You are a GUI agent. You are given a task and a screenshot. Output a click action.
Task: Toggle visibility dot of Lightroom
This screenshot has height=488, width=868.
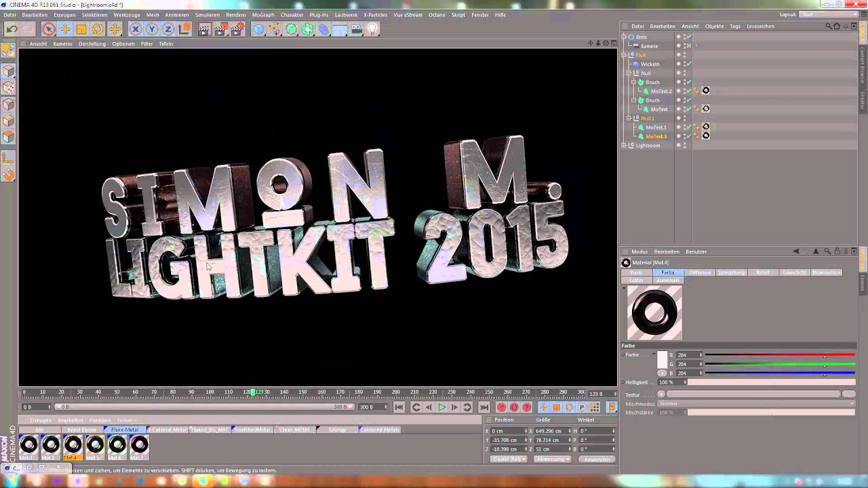click(679, 144)
